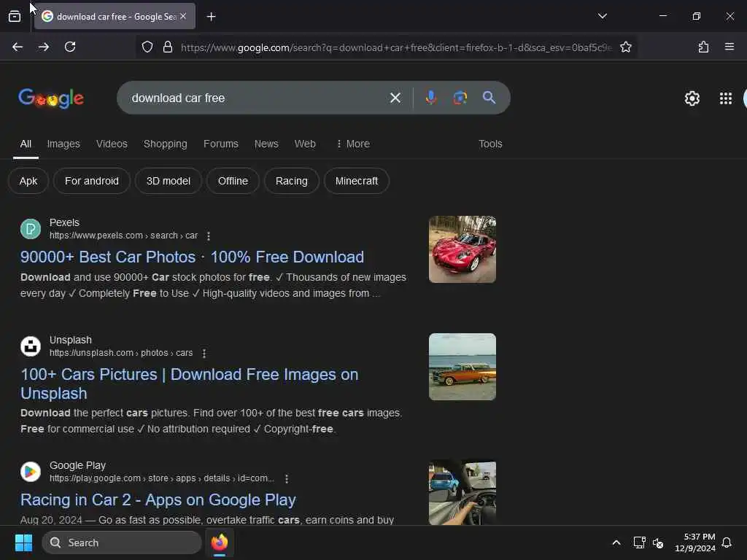
Task: Show hidden system tray icons chevron
Action: [x=616, y=542]
